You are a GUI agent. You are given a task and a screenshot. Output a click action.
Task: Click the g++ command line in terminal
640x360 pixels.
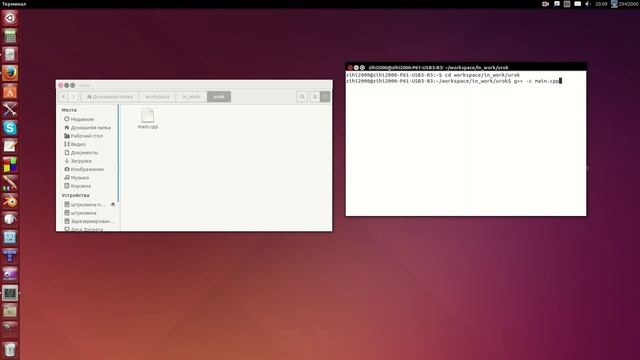tap(454, 81)
